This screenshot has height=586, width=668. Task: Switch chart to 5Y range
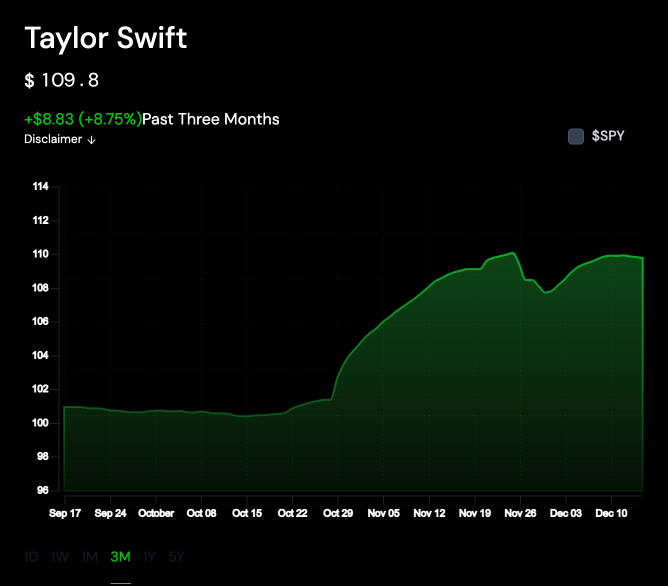coord(176,557)
